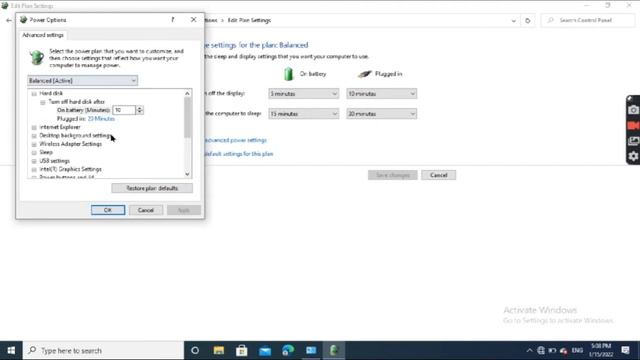Open the address bar history dropdown chevron
Viewport: 640px width, 360px height.
(513, 20)
